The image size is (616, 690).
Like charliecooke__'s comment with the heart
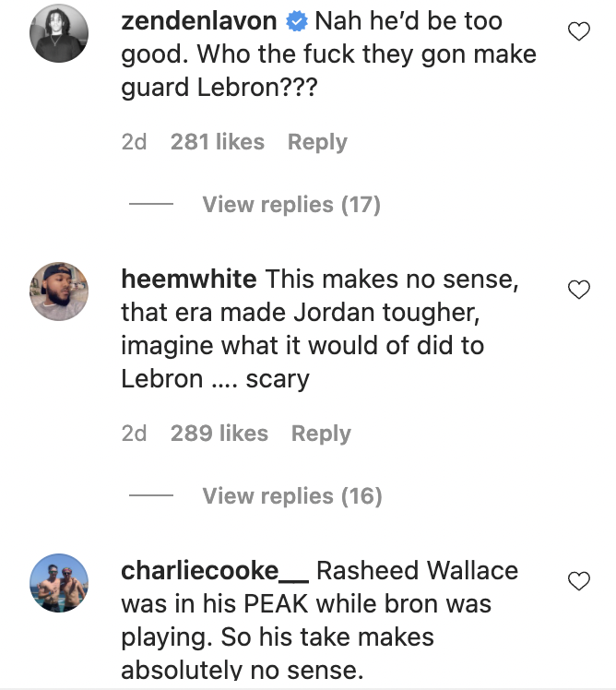pyautogui.click(x=578, y=581)
